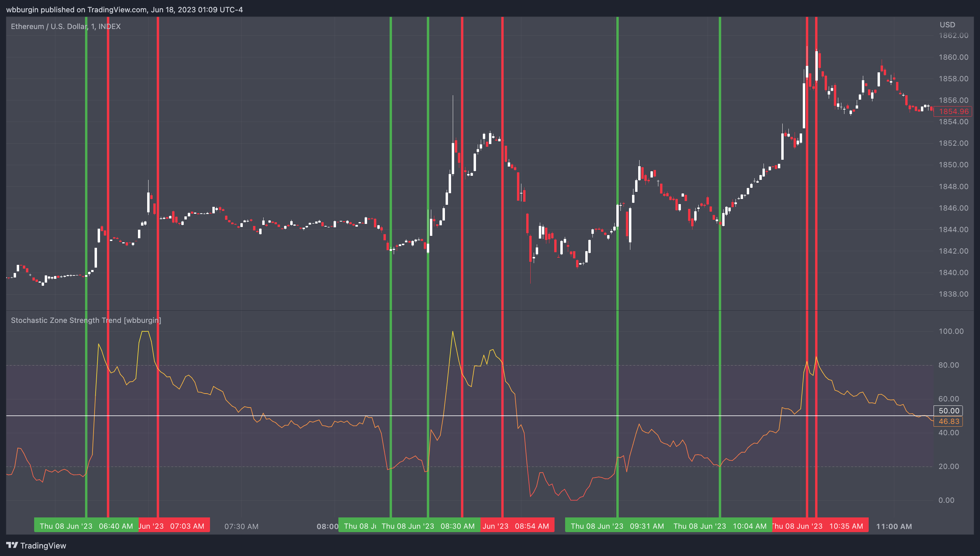This screenshot has width=980, height=556.
Task: Click the 07:30 AM time axis label
Action: pos(241,526)
